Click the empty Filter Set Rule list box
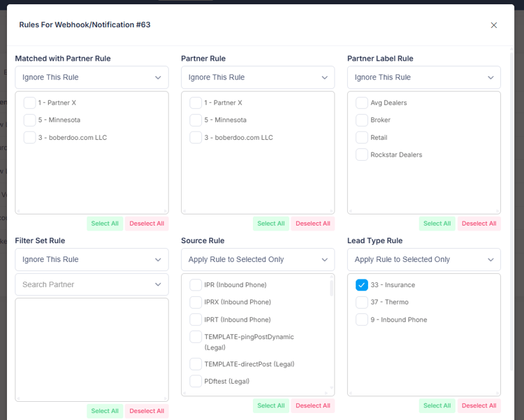The width and height of the screenshot is (524, 420). tap(92, 349)
